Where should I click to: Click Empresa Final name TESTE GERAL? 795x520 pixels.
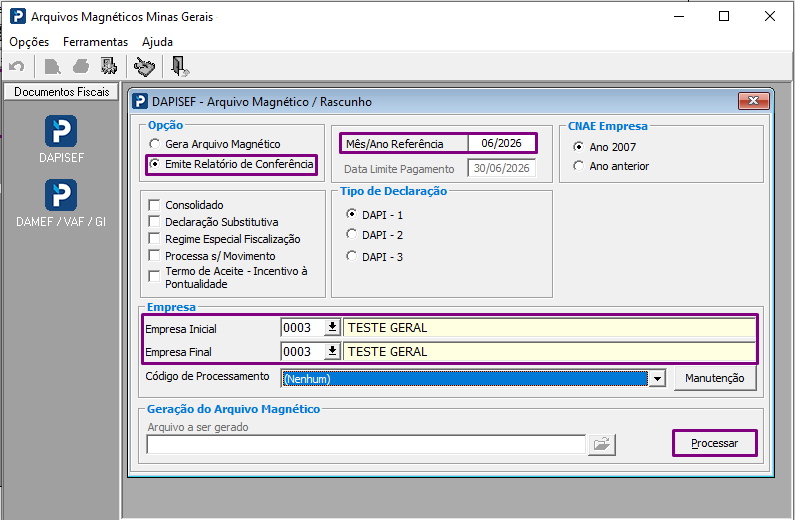pyautogui.click(x=550, y=351)
